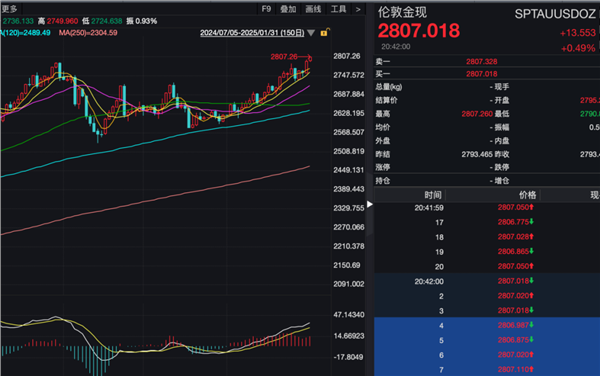Open the 画线 drawing menu
Viewport: 600px width, 376px height.
coord(313,9)
